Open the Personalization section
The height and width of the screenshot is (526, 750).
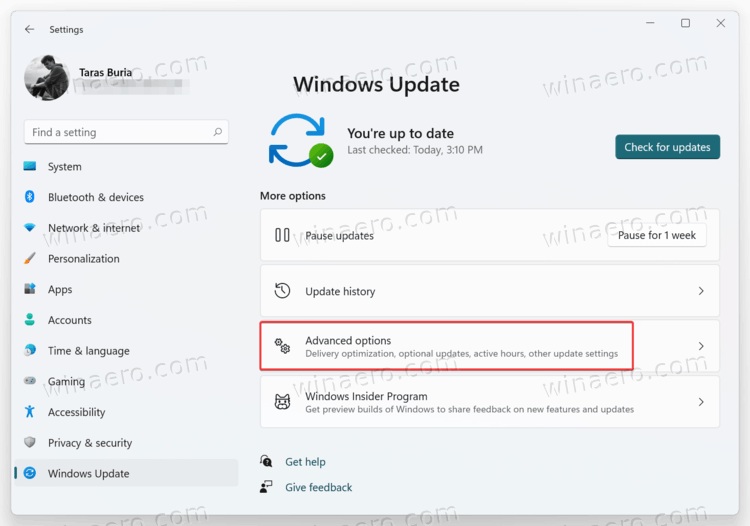(84, 259)
